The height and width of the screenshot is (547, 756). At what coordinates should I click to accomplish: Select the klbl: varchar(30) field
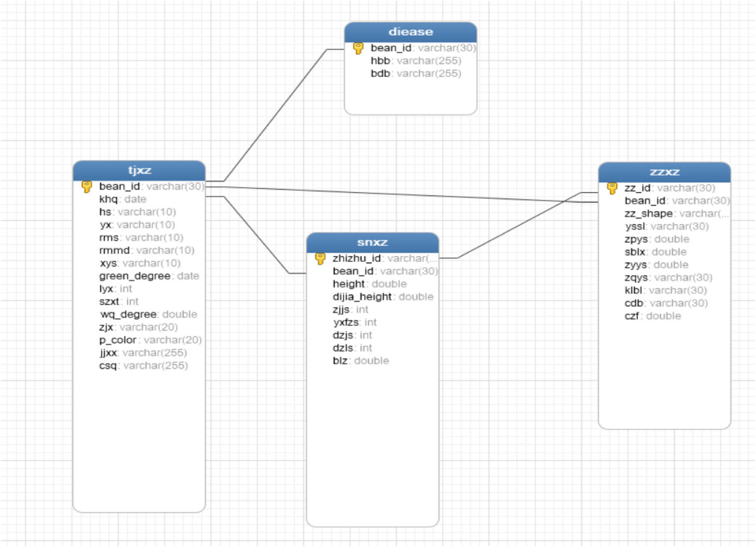coord(666,290)
